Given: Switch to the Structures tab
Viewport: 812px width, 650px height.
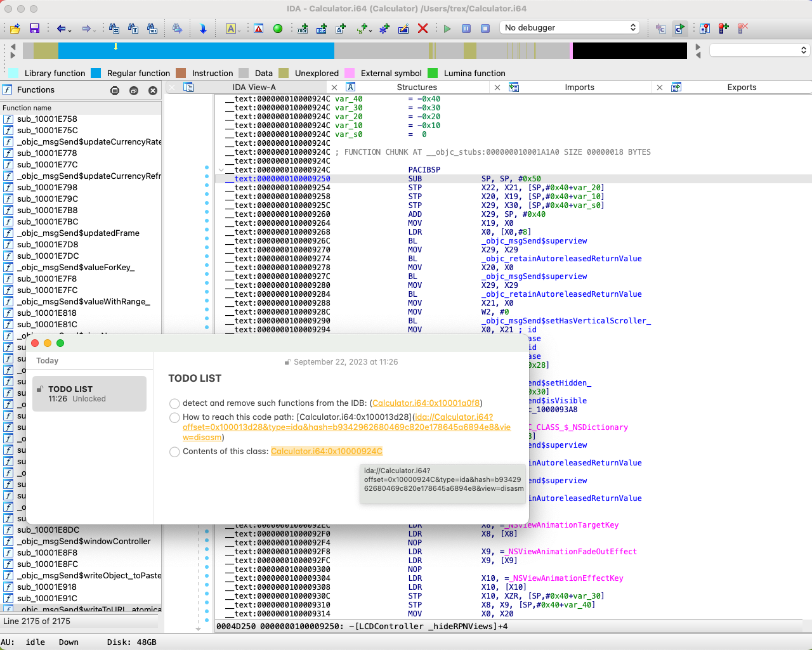Looking at the screenshot, I should tap(416, 88).
